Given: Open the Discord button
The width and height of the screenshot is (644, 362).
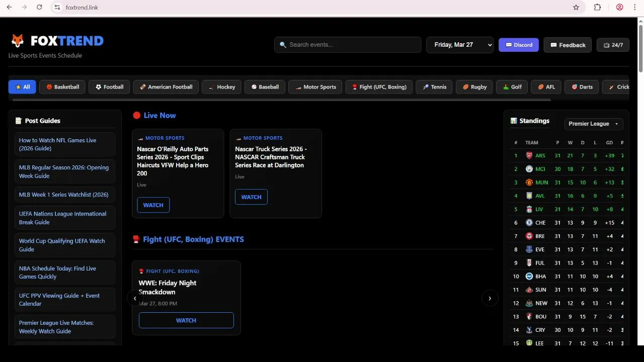Looking at the screenshot, I should coord(519,45).
